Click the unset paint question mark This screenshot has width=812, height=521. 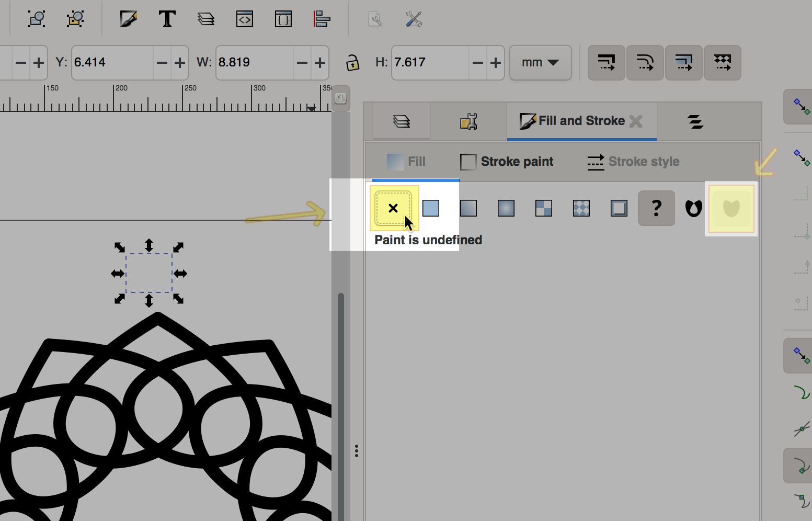coord(656,208)
